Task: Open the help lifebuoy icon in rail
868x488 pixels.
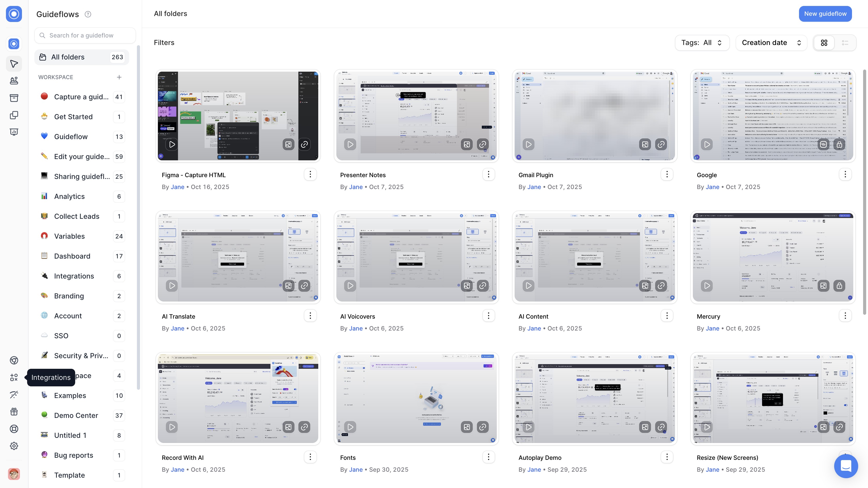Action: 14,429
